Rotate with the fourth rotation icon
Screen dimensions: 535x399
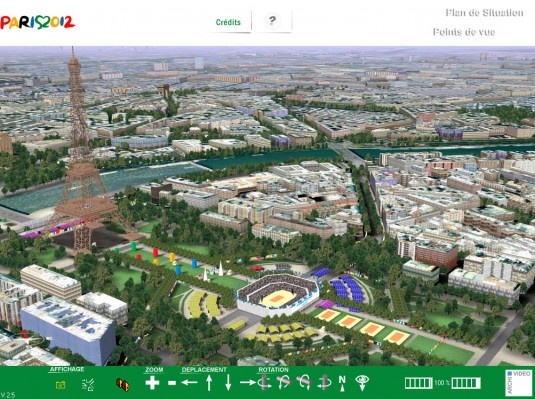coord(324,383)
